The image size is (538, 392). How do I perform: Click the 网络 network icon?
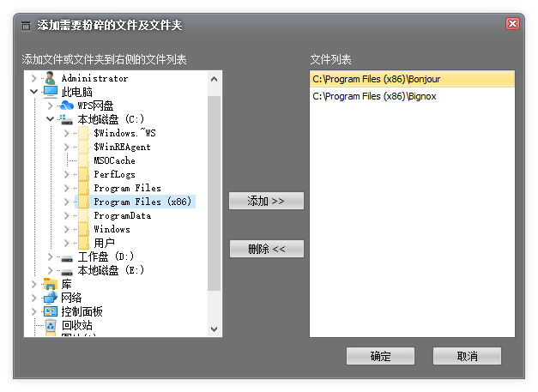click(x=51, y=298)
